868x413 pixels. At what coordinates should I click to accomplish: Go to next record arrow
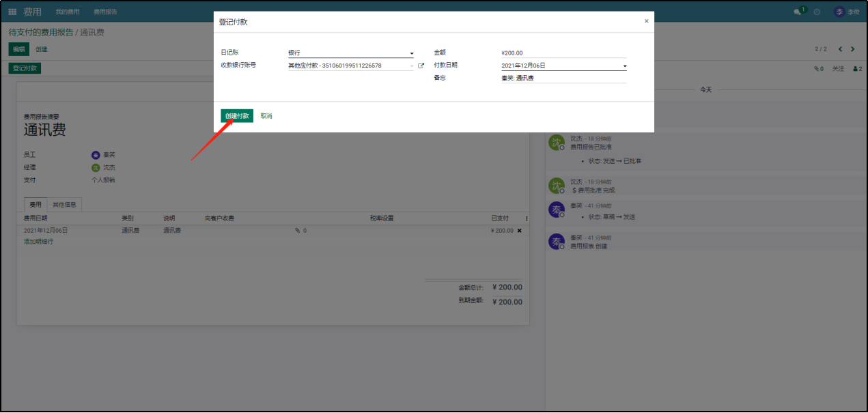point(853,49)
